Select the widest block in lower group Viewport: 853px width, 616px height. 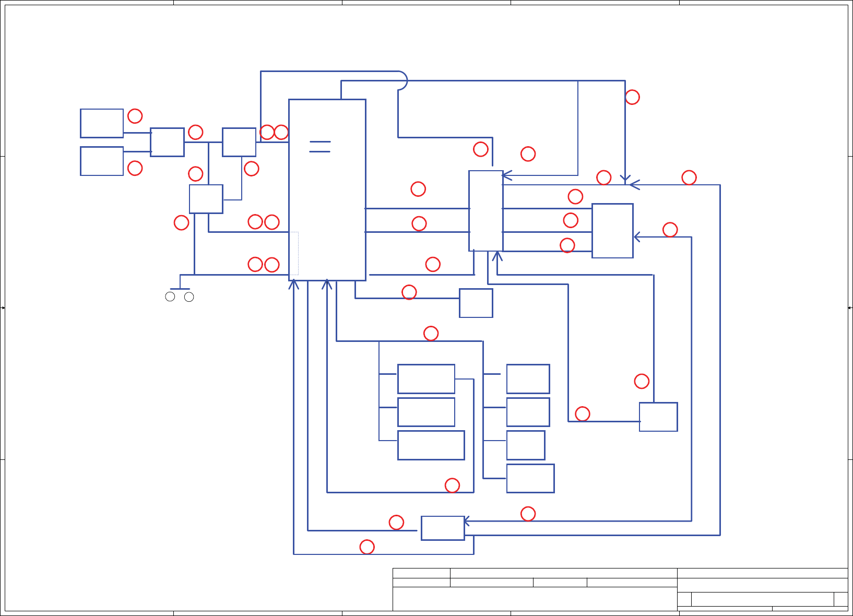(x=431, y=445)
